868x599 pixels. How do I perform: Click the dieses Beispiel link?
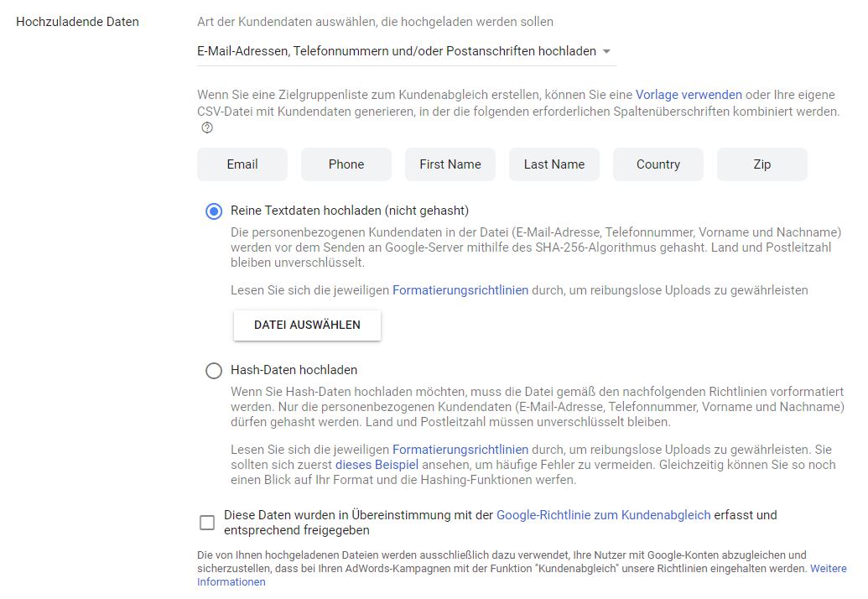click(377, 465)
